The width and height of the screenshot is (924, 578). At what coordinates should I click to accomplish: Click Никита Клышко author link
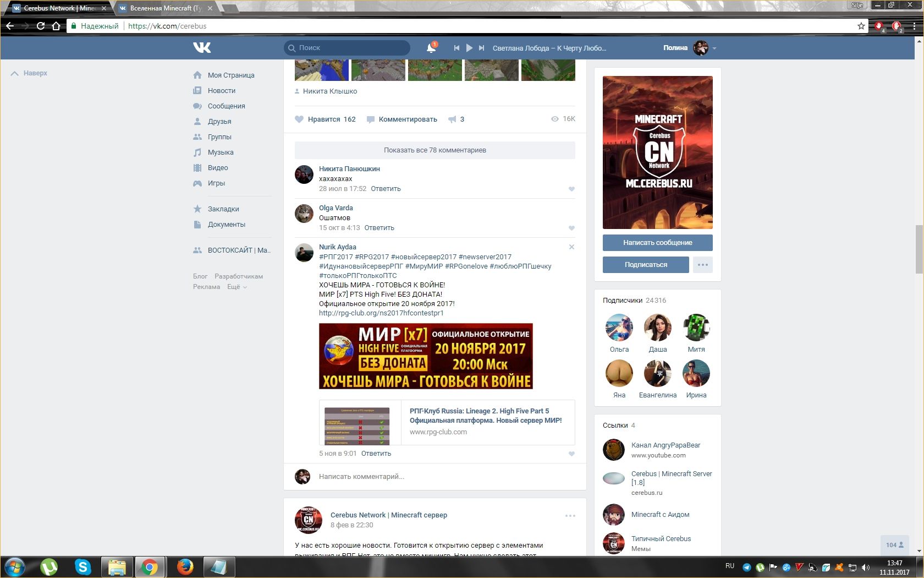pyautogui.click(x=330, y=91)
